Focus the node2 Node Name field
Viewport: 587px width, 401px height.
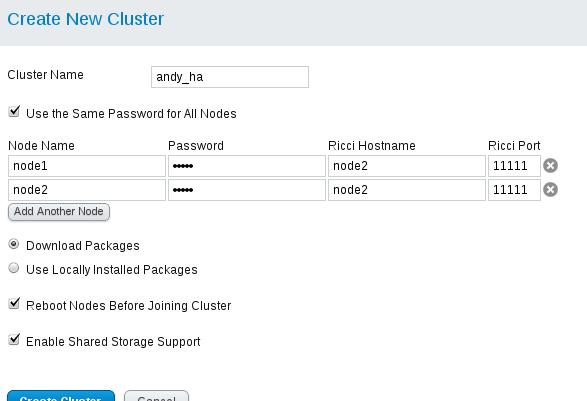tap(87, 190)
